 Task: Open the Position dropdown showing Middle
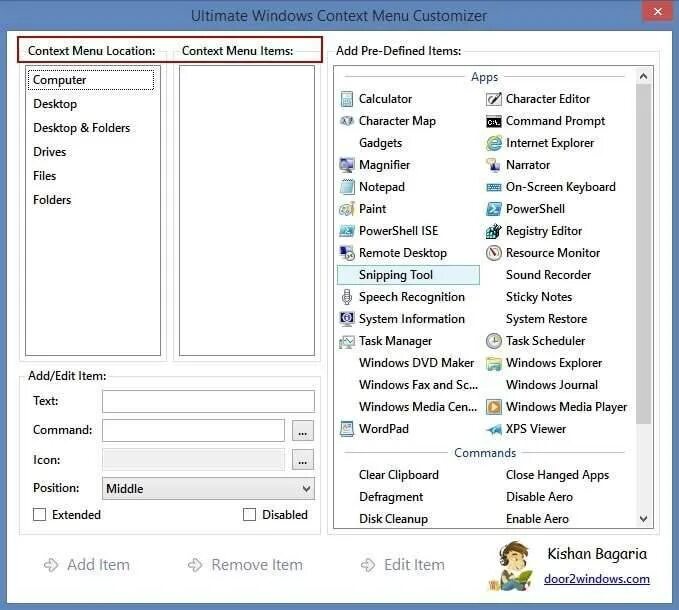click(208, 489)
